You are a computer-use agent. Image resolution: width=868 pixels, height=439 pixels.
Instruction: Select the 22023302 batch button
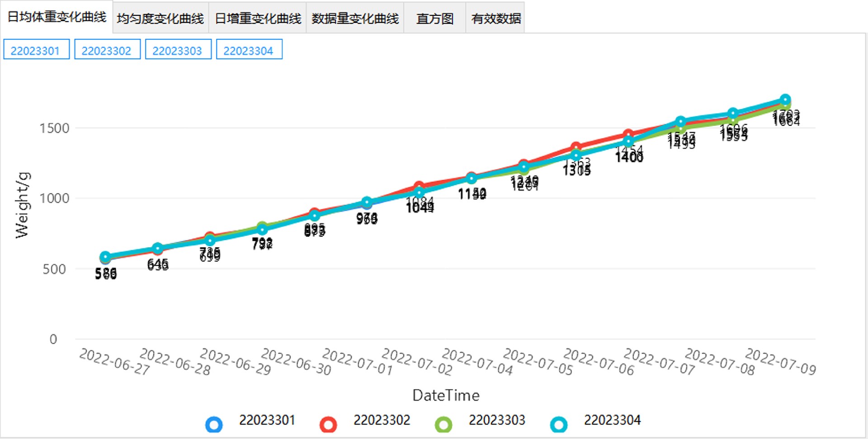click(107, 50)
